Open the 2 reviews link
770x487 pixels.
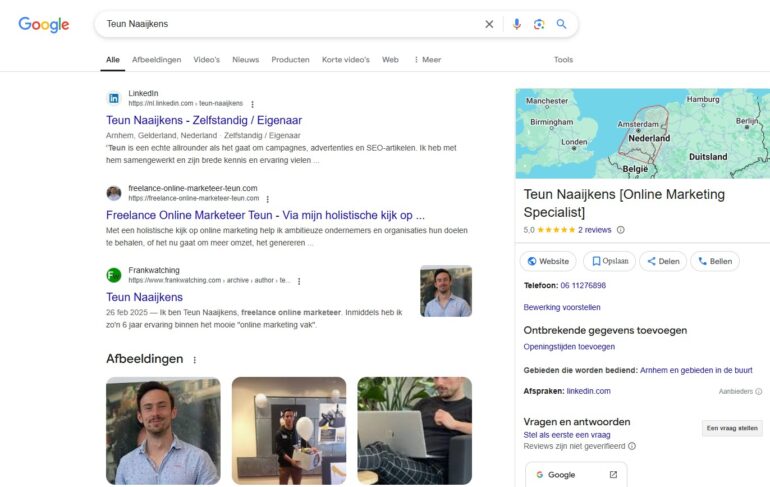pos(594,230)
